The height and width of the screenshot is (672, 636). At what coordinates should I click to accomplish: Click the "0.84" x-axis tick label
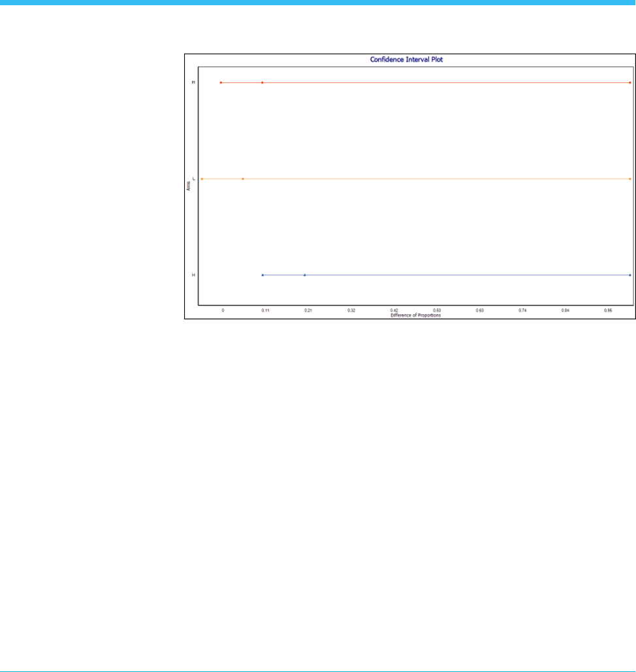(565, 310)
